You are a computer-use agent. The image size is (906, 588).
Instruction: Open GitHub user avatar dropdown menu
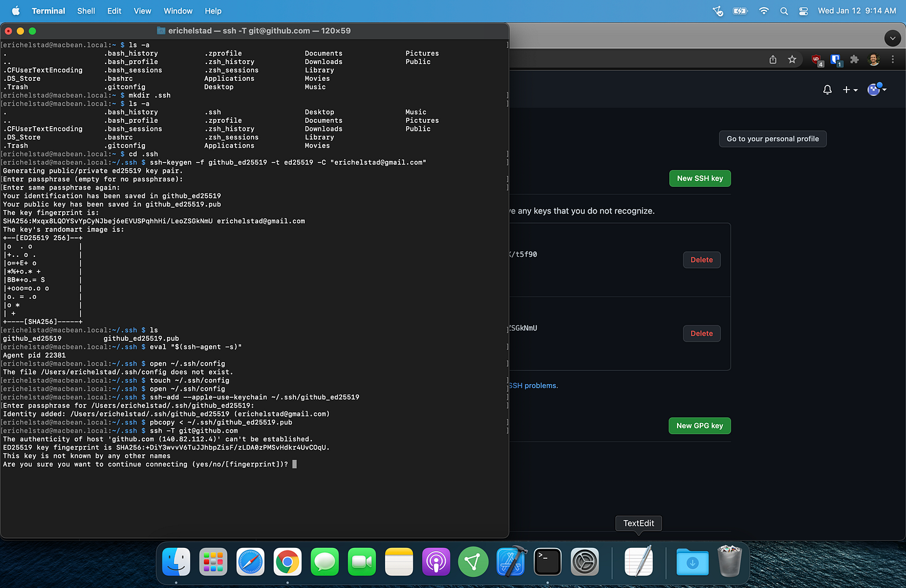877,89
